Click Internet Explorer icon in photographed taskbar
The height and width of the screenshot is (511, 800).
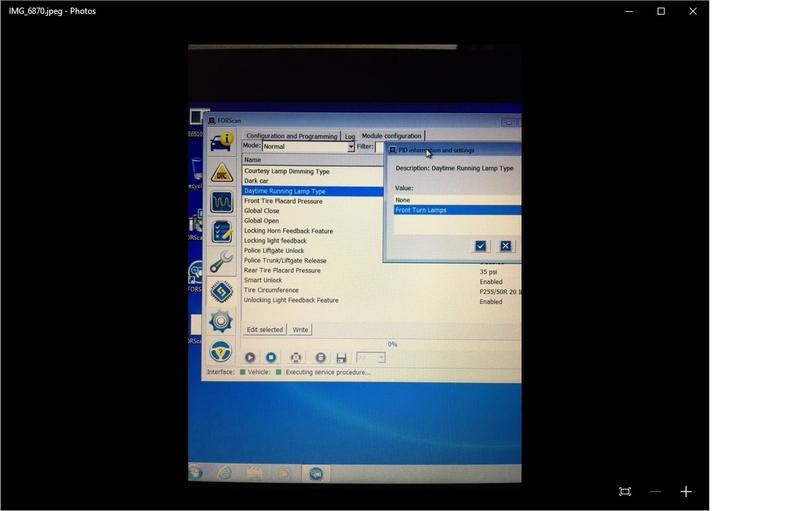[x=224, y=474]
